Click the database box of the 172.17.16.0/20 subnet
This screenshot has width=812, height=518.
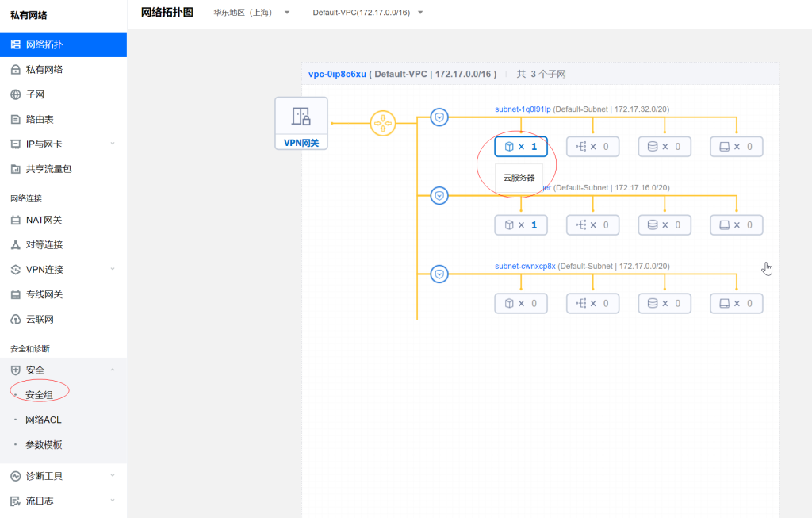(x=665, y=224)
